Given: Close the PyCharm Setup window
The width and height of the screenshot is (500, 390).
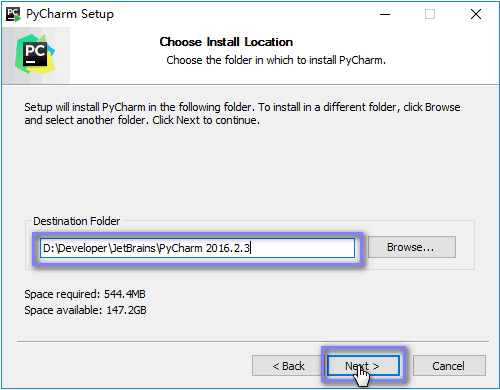Looking at the screenshot, I should (x=476, y=14).
